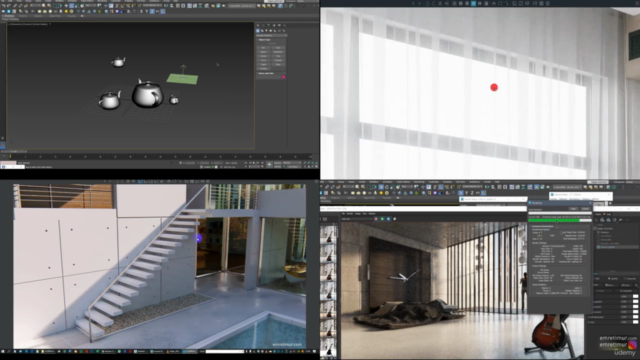Select Cameras category in top-left Create panel
Viewport: 640px width, 360px height.
(x=271, y=31)
